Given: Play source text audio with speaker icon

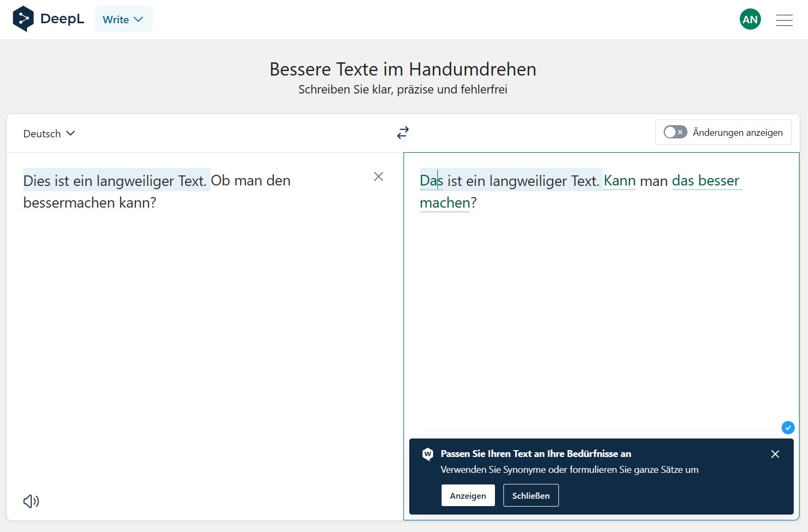Looking at the screenshot, I should (x=31, y=501).
